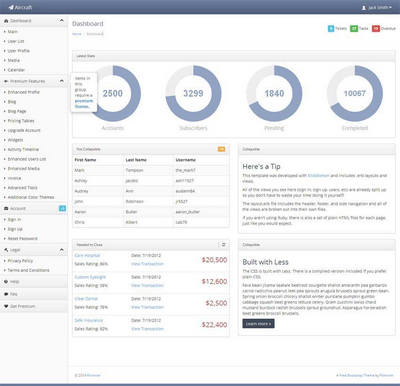Open Pricing Tables in sidebar
The image size is (400, 386).
[21, 121]
